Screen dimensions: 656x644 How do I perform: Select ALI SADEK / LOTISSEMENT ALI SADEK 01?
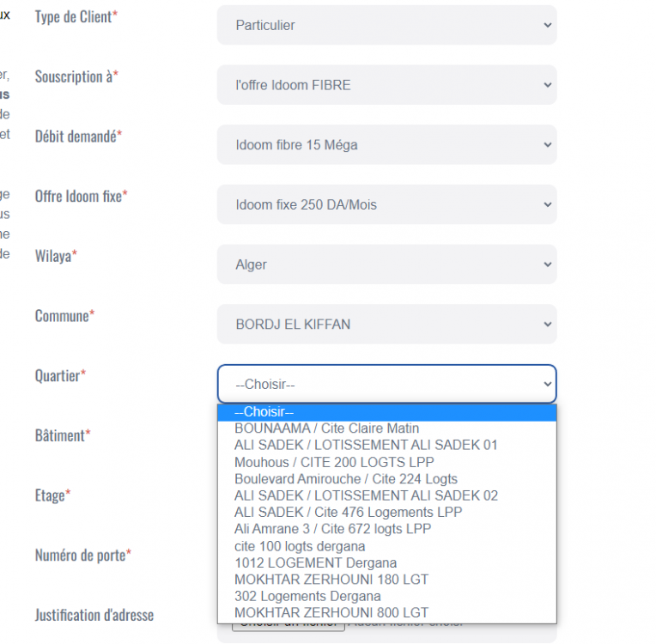click(x=386, y=445)
